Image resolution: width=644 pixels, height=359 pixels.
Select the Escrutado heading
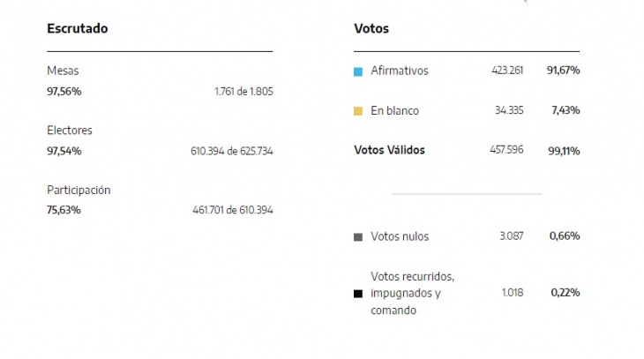pyautogui.click(x=78, y=28)
